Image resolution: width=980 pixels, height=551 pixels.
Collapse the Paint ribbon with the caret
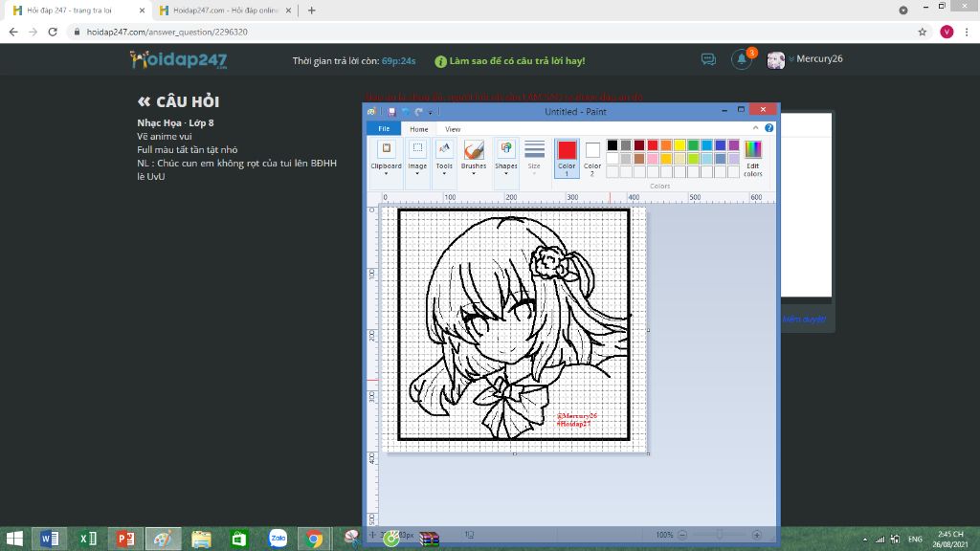pos(756,128)
